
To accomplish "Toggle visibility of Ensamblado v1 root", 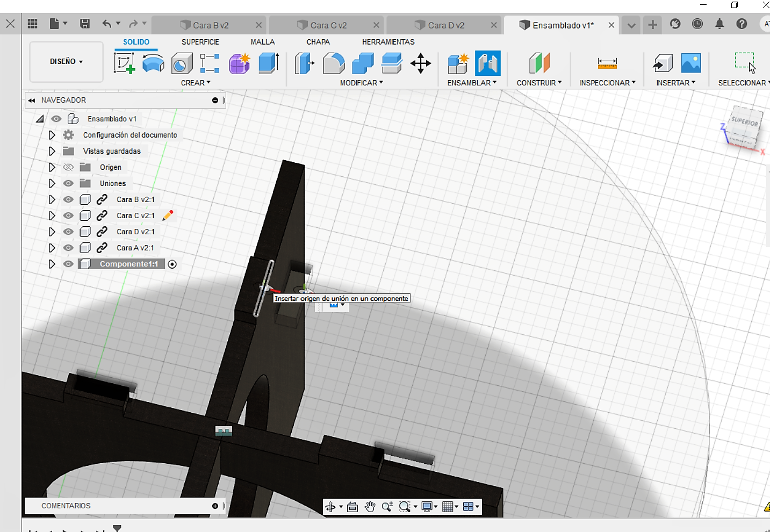I will [56, 119].
